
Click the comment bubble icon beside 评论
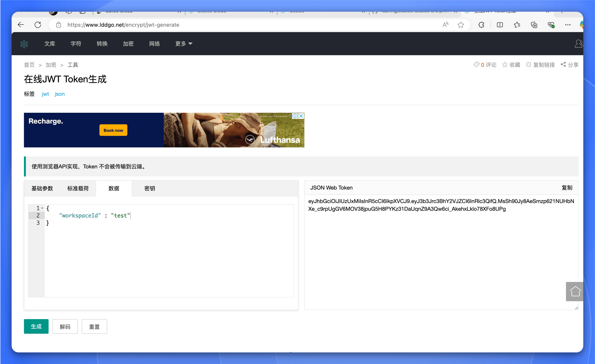pos(476,65)
